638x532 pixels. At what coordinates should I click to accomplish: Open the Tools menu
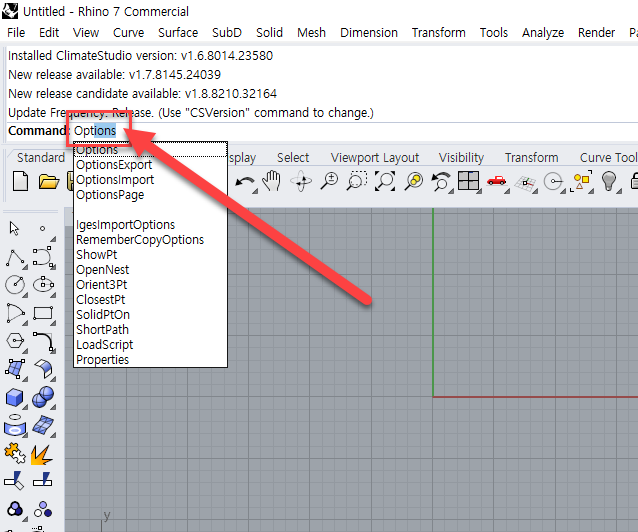494,33
